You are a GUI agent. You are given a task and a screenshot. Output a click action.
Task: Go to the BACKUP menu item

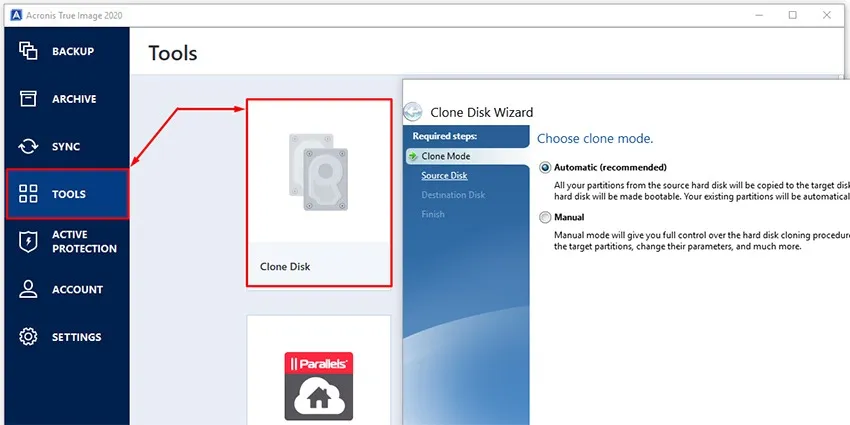73,51
